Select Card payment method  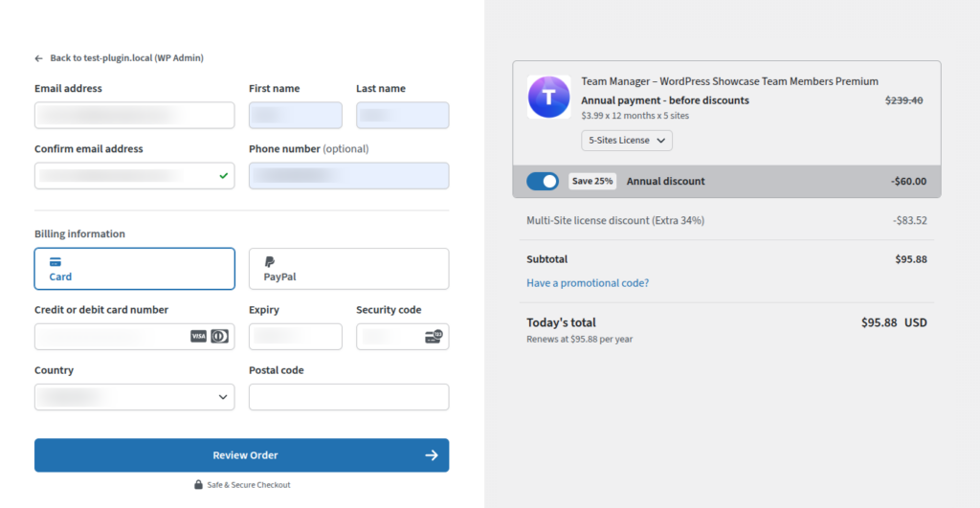point(135,269)
